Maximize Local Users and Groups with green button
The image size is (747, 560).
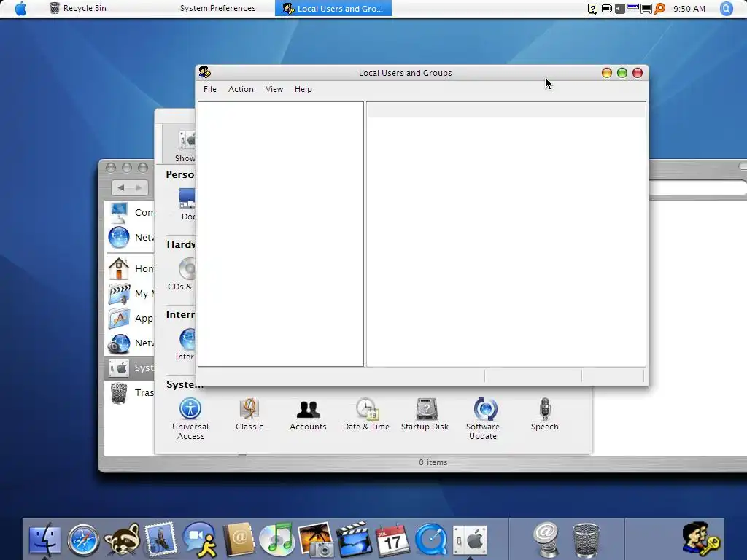coord(622,73)
